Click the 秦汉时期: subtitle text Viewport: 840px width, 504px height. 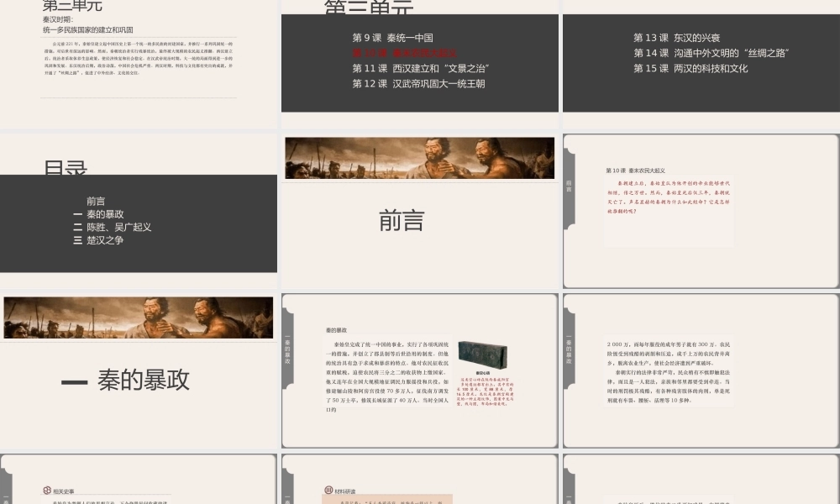(x=58, y=20)
